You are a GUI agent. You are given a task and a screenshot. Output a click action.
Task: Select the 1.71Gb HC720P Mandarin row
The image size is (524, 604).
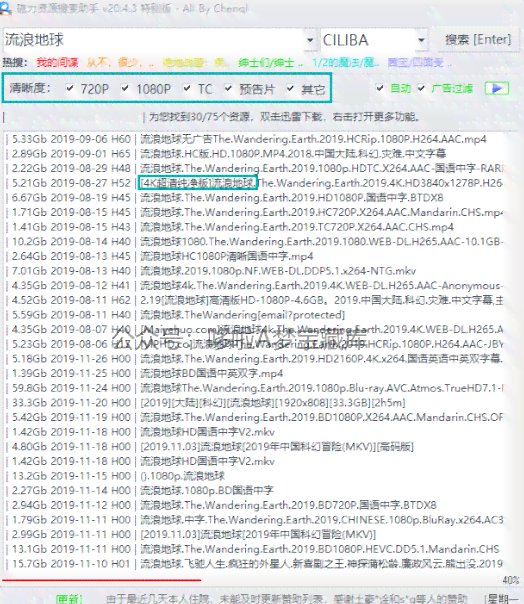pyautogui.click(x=254, y=212)
